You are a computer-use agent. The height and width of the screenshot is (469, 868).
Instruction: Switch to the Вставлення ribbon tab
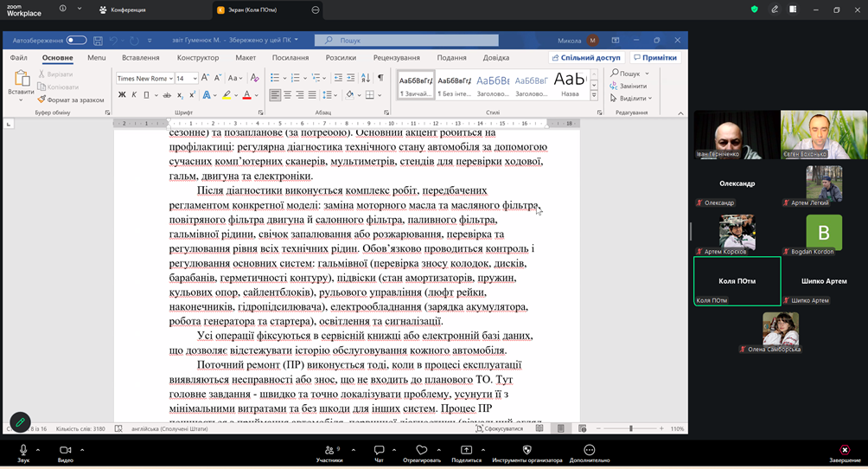pos(140,58)
